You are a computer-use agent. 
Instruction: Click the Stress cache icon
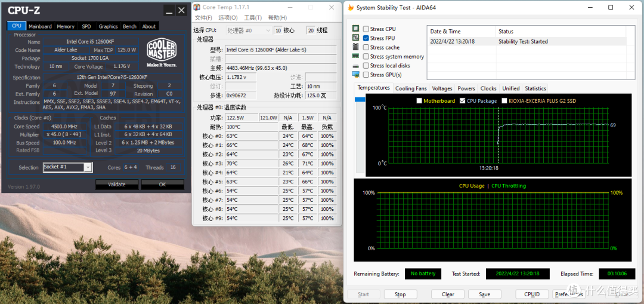[355, 47]
